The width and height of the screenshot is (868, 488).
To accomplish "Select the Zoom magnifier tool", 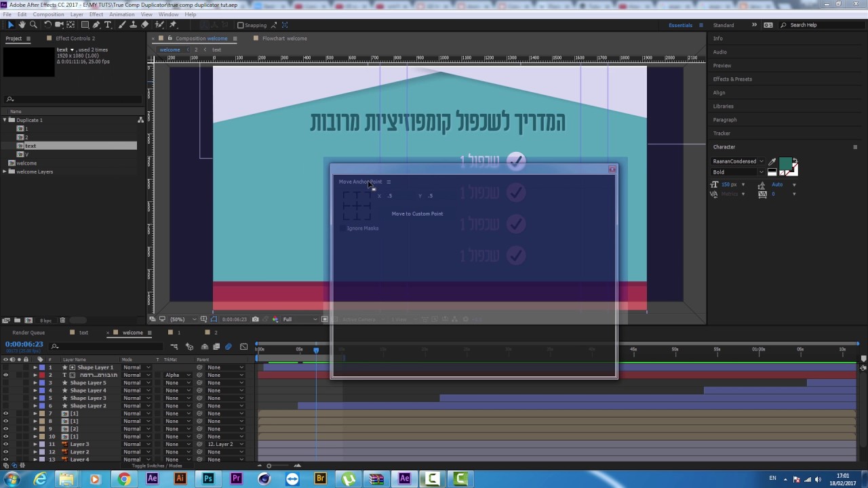I will click(x=33, y=24).
